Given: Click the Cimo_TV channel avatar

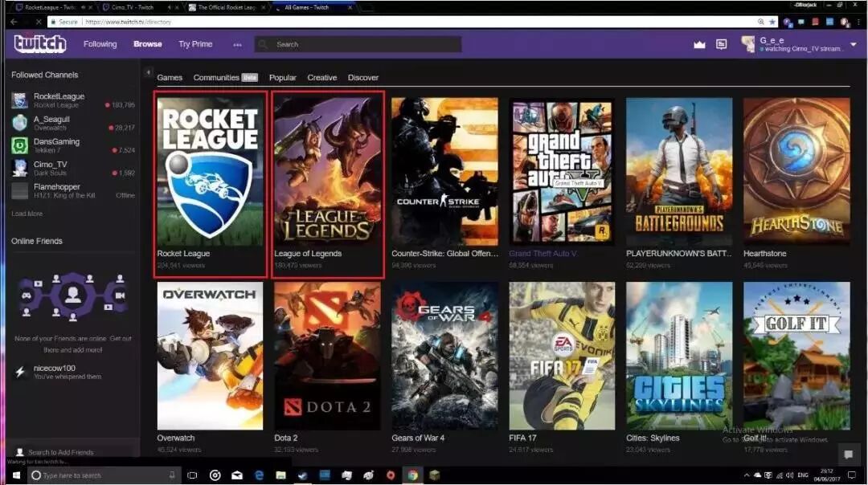Looking at the screenshot, I should tap(20, 168).
